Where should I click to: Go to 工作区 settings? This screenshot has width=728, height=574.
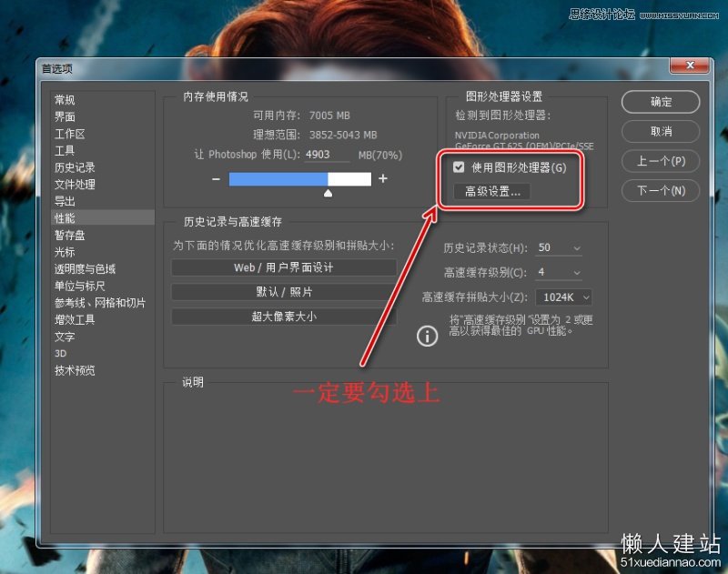(70, 134)
